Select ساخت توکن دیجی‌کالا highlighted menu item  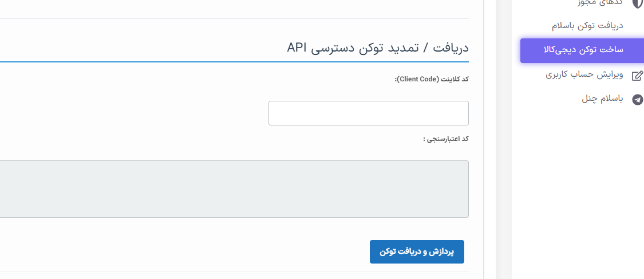point(582,50)
